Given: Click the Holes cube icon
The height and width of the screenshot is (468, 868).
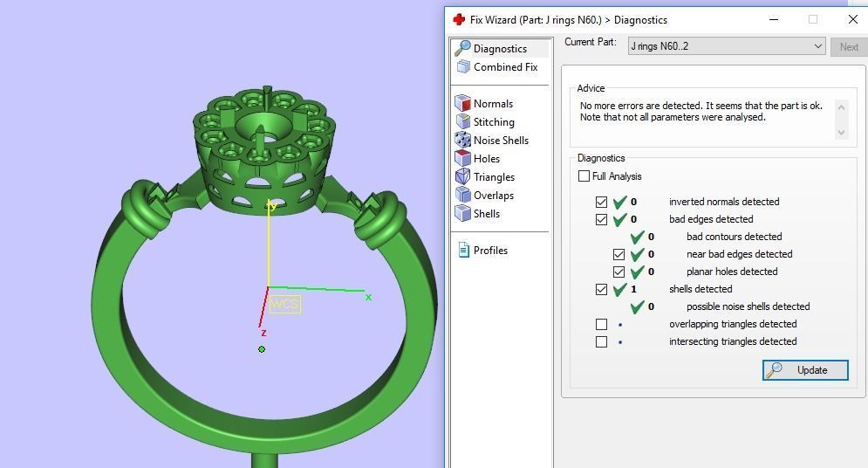Looking at the screenshot, I should coord(462,158).
